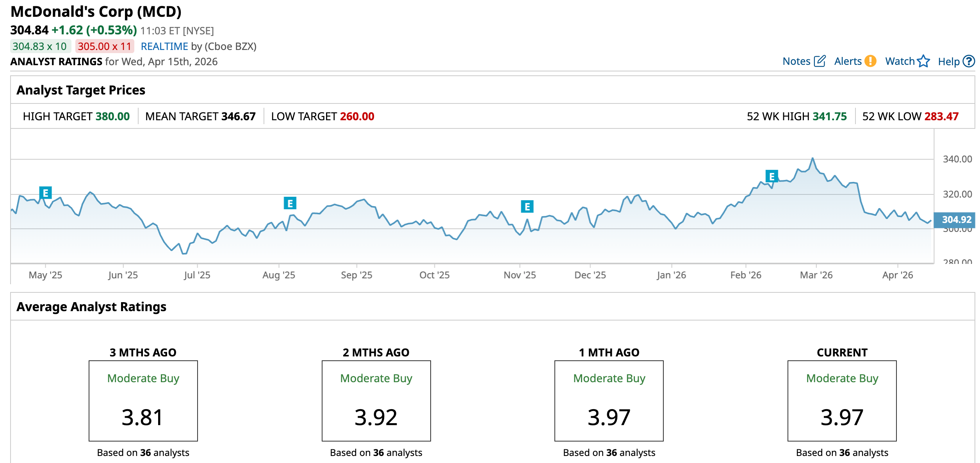
Task: Click the May '25 earnings E marker
Action: pos(46,193)
